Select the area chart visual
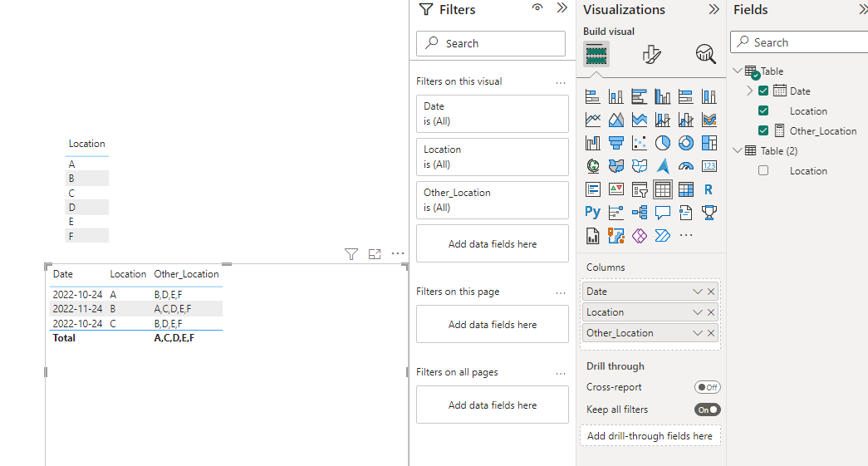Viewport: 868px width, 466px height. point(615,120)
